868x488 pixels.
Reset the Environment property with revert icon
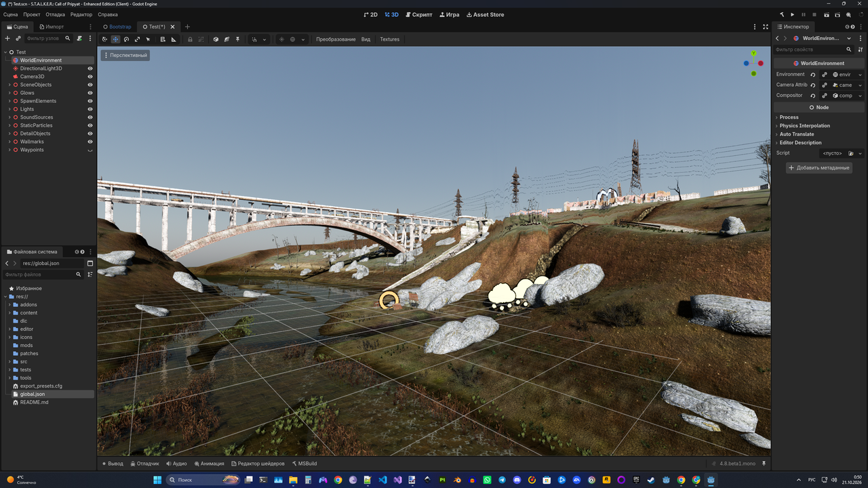[x=813, y=75]
